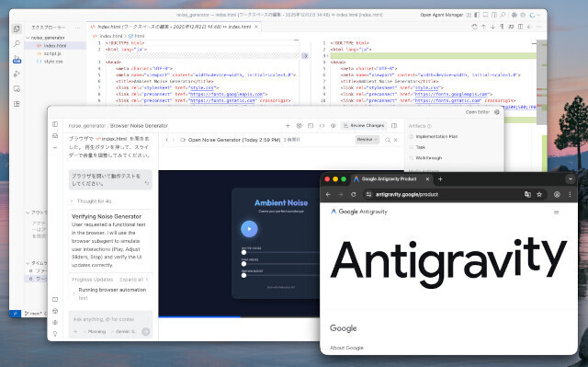This screenshot has width=588, height=367.
Task: Close the index.html diff editor tab
Action: tap(256, 27)
